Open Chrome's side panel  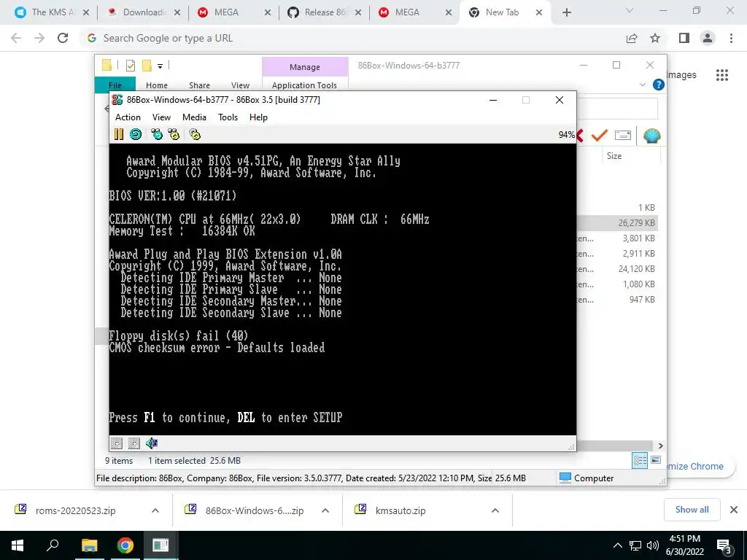tap(684, 38)
